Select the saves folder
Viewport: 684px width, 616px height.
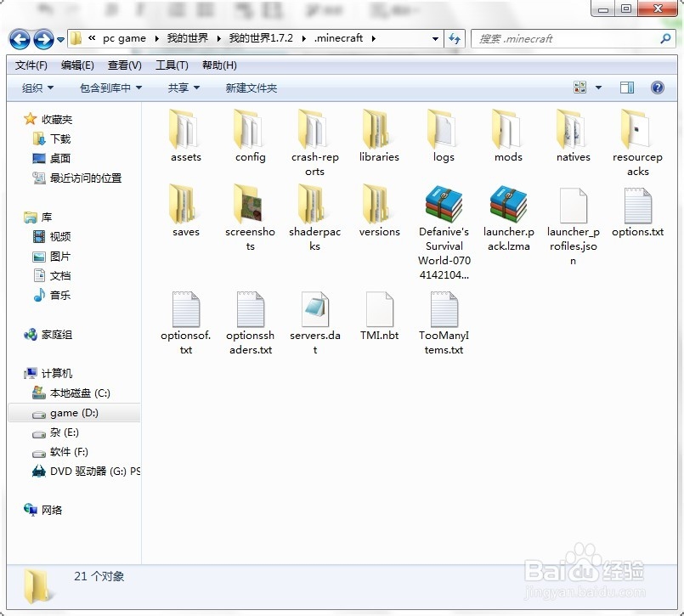[x=186, y=211]
